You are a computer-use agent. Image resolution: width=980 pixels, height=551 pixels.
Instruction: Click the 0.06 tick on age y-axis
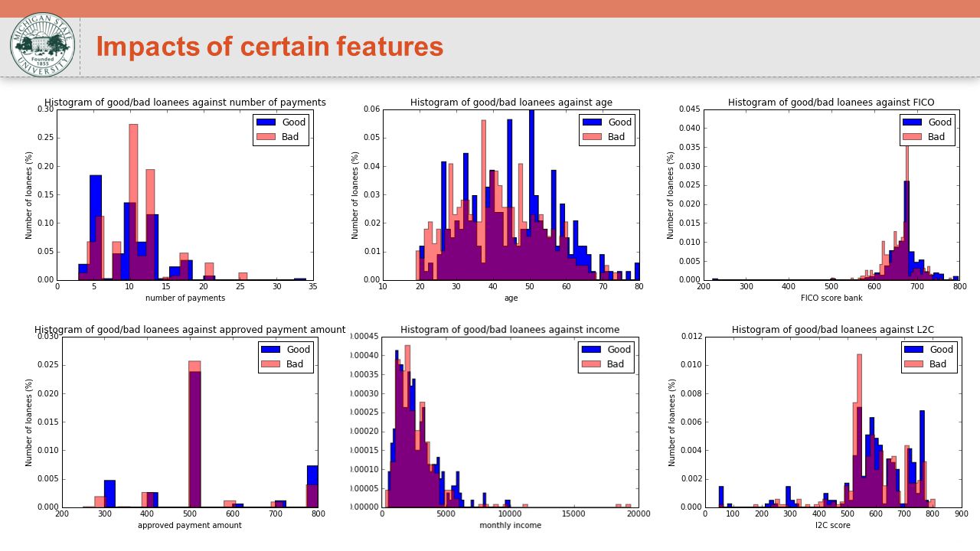click(371, 109)
